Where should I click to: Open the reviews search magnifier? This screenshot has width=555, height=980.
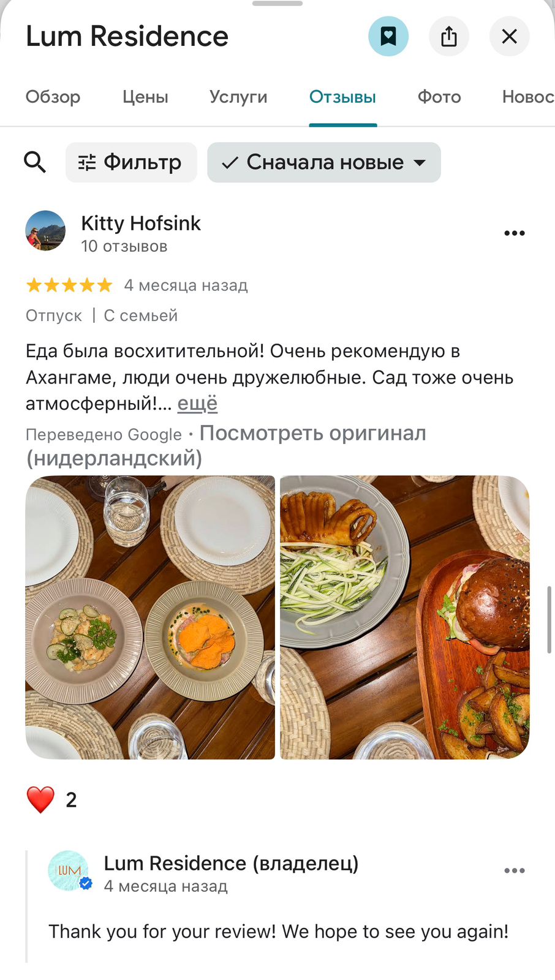coord(35,162)
